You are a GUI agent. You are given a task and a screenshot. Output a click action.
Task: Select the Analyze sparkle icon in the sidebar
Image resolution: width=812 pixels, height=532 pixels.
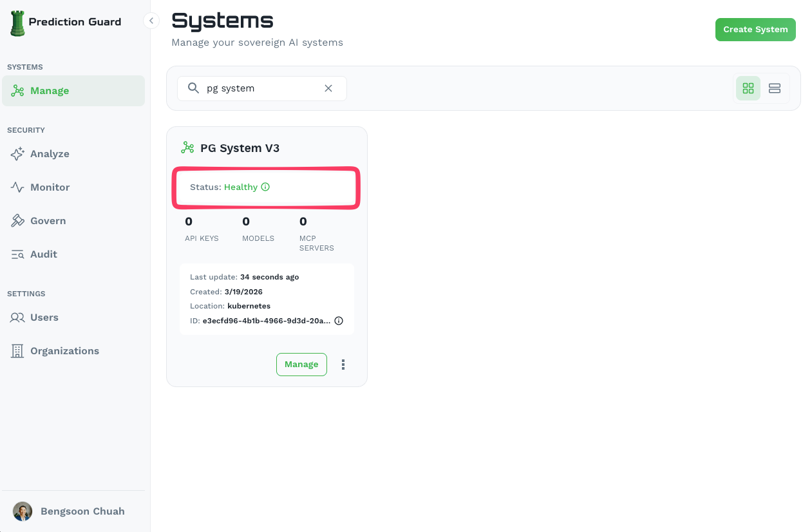tap(17, 154)
